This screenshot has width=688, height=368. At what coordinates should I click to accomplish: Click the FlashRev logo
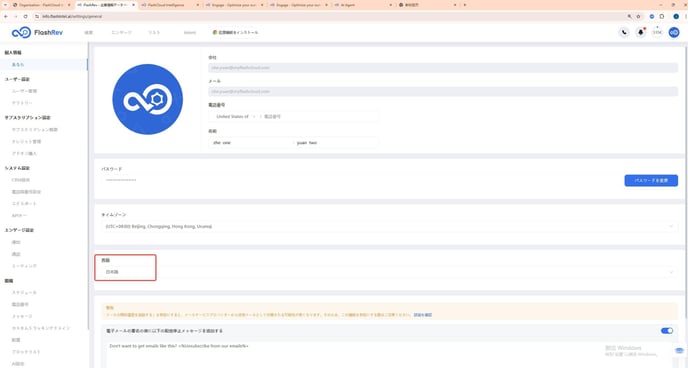(37, 32)
